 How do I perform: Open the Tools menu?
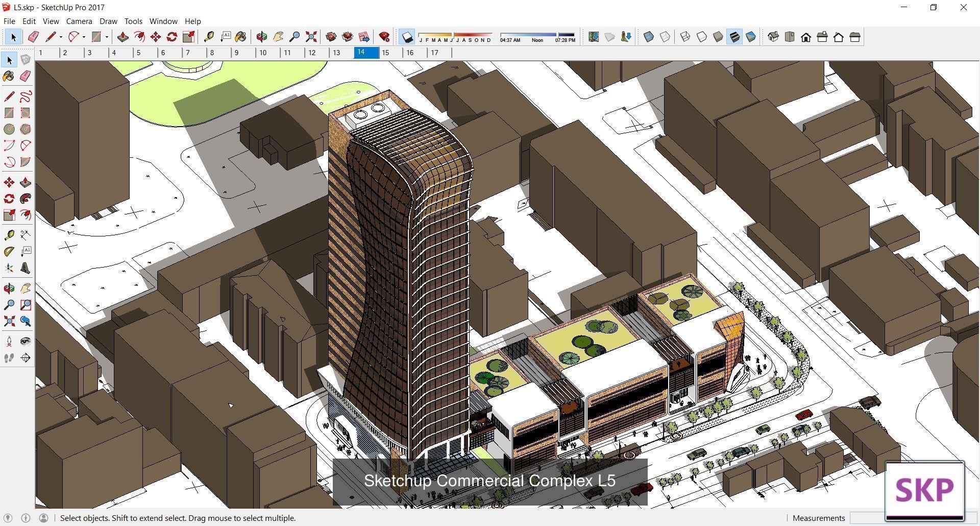(133, 21)
